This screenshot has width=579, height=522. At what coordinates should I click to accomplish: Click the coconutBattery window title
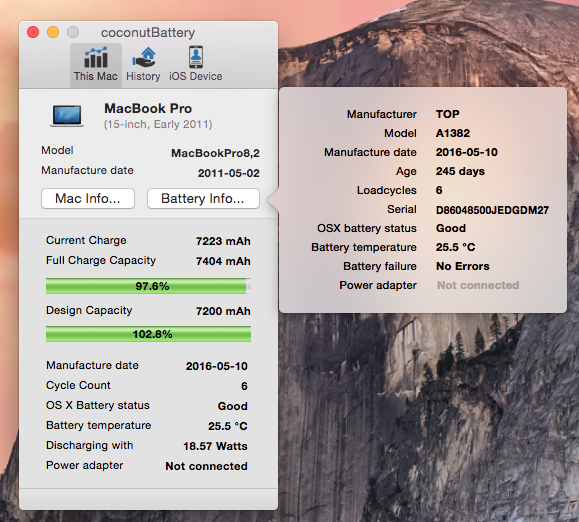148,32
